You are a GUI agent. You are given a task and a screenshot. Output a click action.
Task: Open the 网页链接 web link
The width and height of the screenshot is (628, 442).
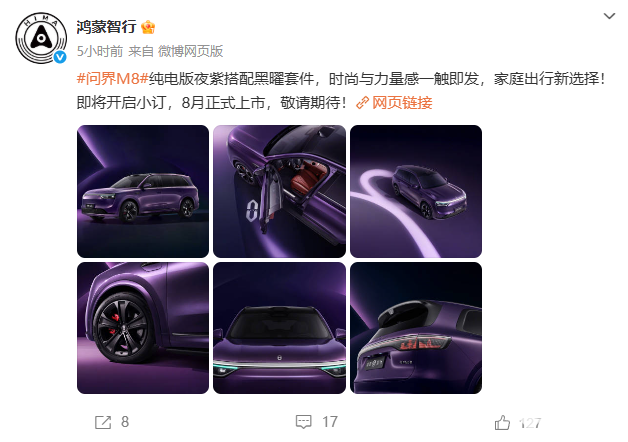tap(402, 103)
